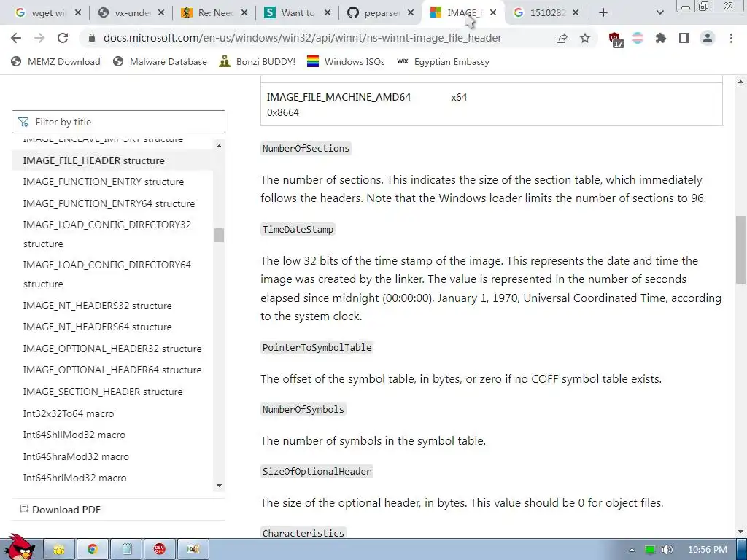Open the Extensions puzzle-piece menu
This screenshot has width=747, height=560.
(x=661, y=38)
